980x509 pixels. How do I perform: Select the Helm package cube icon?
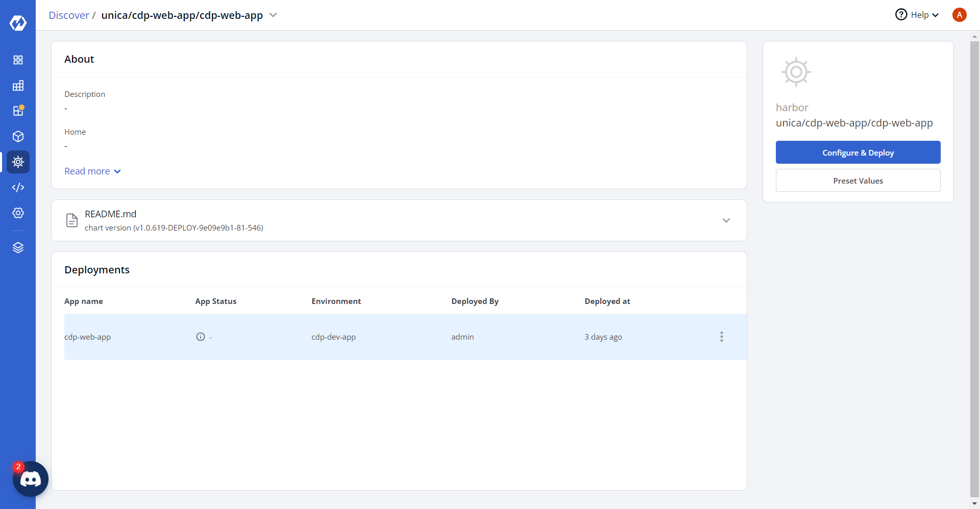tap(18, 136)
